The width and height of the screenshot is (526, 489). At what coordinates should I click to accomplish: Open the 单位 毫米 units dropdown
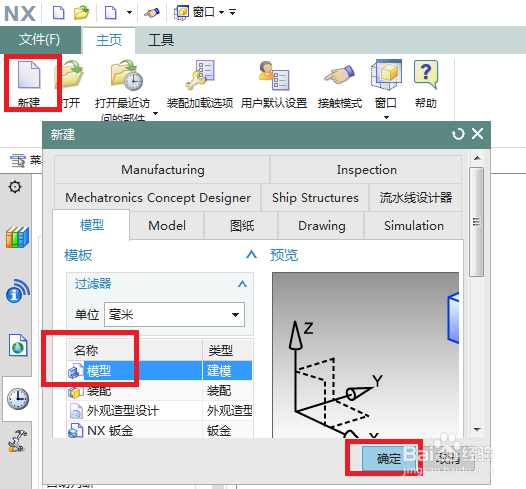[174, 315]
